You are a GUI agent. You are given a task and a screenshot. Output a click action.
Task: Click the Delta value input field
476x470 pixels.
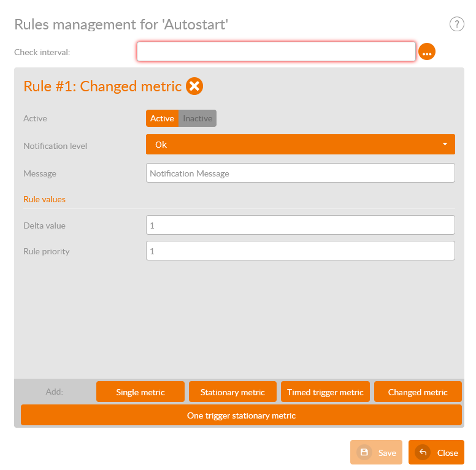click(300, 226)
